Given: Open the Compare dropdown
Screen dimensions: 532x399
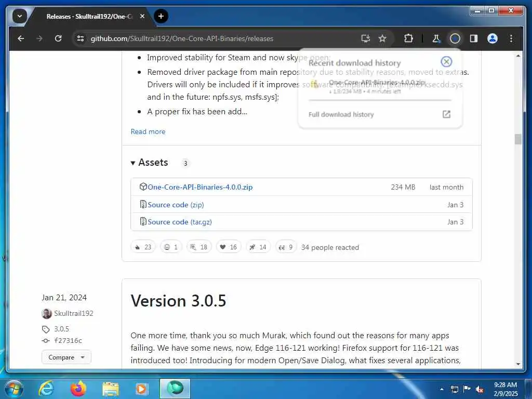Looking at the screenshot, I should pos(66,357).
